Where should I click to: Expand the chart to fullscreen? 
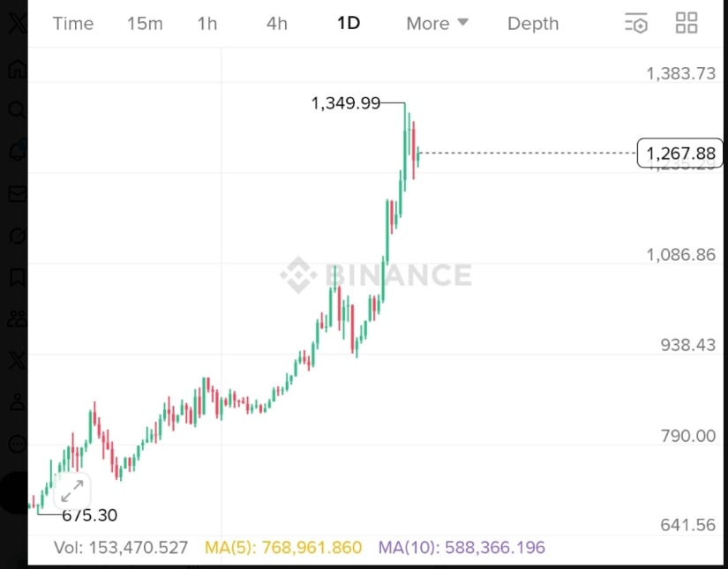71,490
